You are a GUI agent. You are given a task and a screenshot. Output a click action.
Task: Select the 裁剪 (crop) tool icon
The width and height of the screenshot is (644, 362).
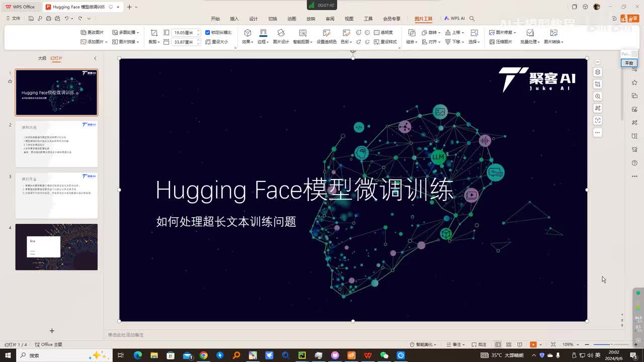(x=154, y=33)
